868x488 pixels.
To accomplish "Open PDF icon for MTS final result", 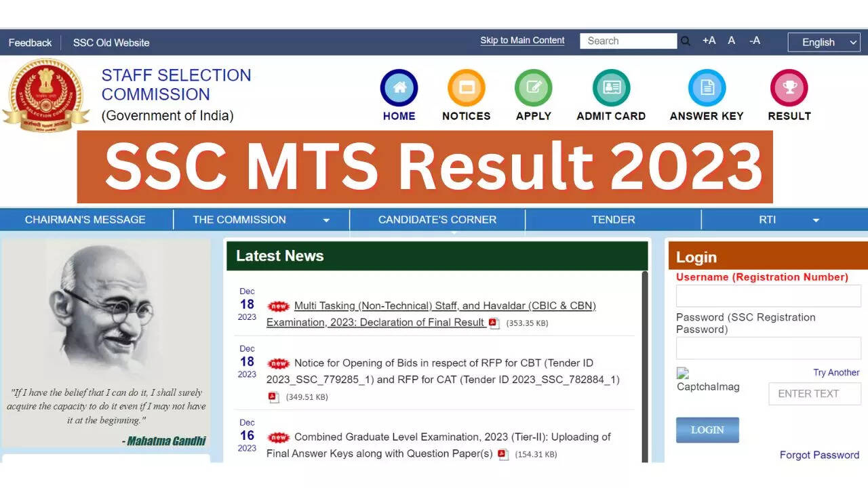I will pos(494,323).
